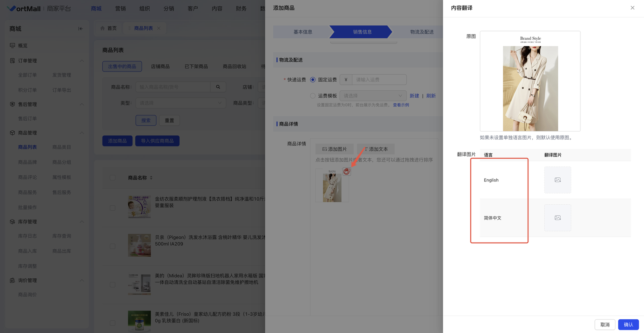
Task: Click the original dress image preview
Action: pyautogui.click(x=530, y=81)
